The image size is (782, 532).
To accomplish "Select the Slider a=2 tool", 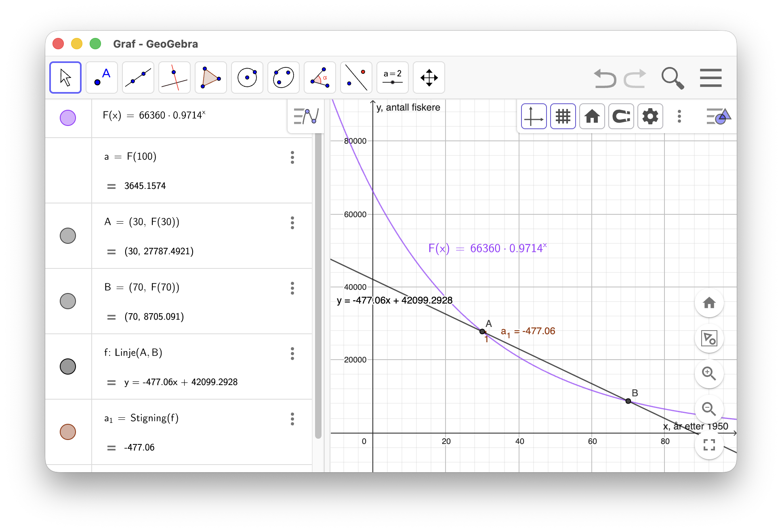I will point(393,77).
